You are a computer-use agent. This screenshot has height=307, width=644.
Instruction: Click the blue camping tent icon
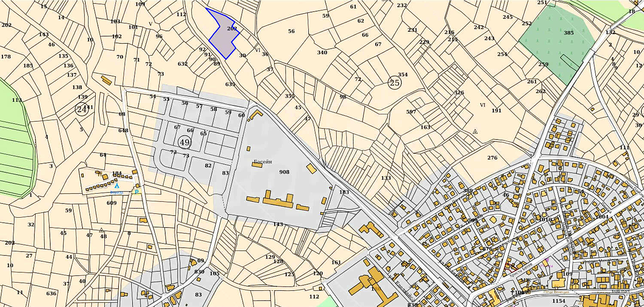pyautogui.click(x=116, y=186)
